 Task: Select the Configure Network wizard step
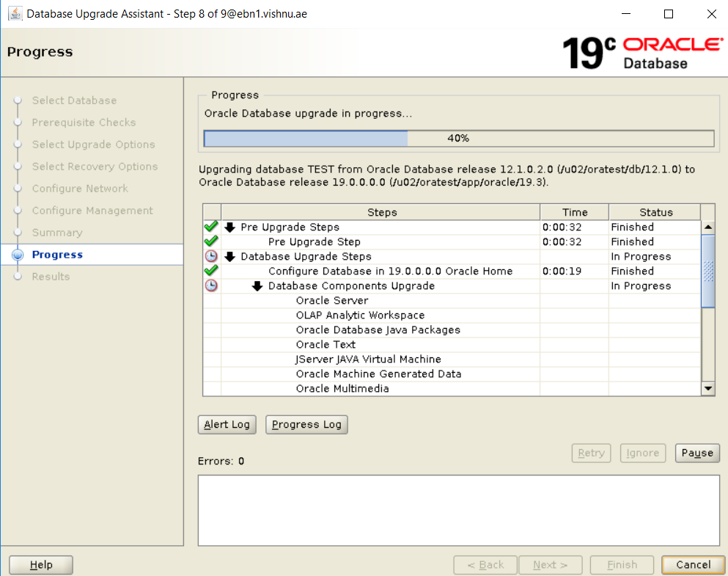pyautogui.click(x=80, y=188)
